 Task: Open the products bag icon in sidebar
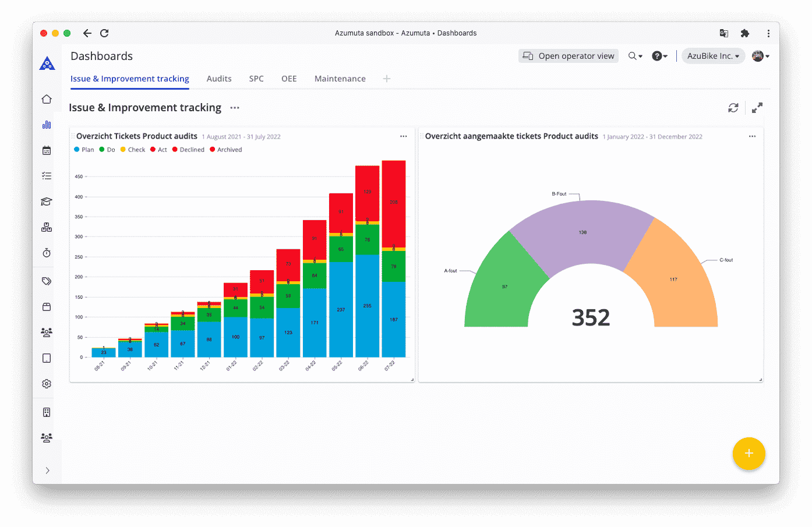click(x=46, y=306)
